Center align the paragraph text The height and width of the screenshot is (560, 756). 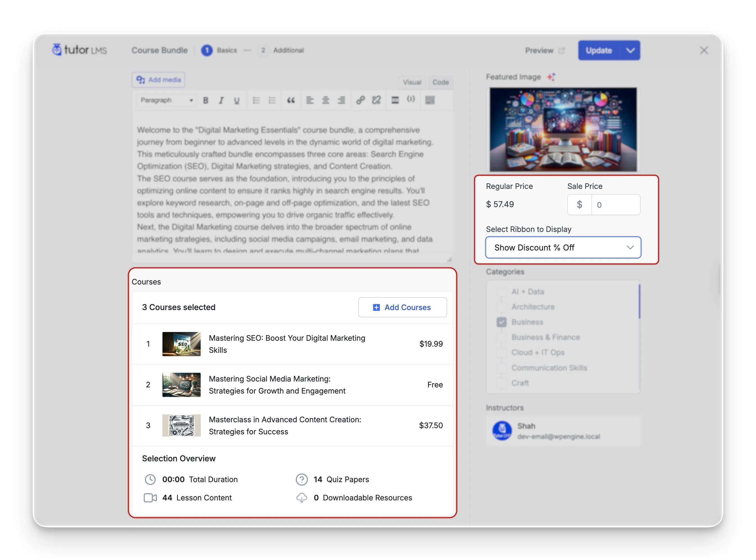(x=325, y=100)
